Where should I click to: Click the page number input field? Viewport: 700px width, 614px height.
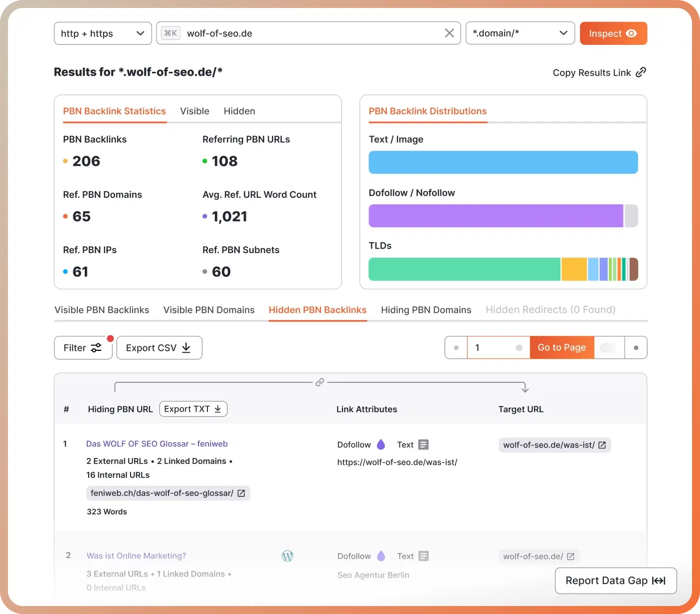[x=494, y=348]
